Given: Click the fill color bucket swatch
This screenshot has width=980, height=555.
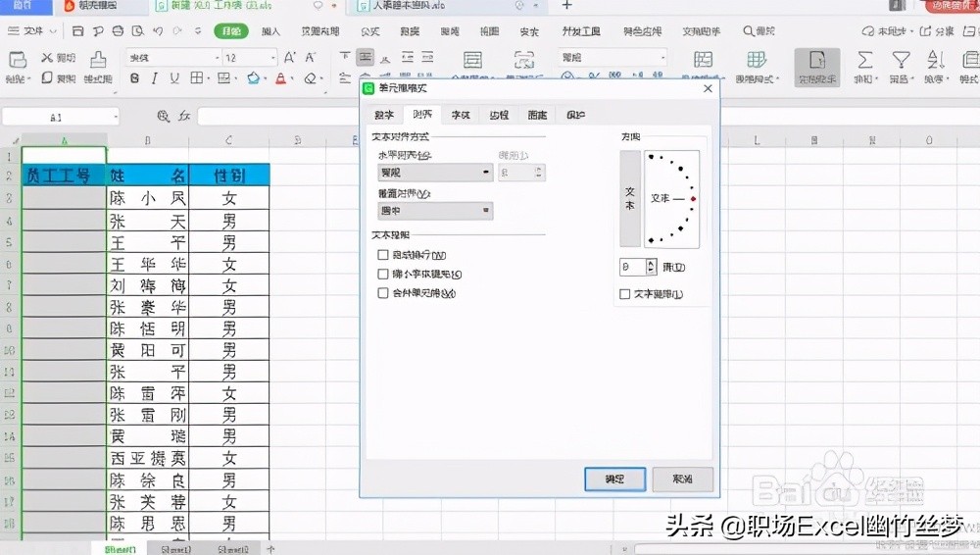Looking at the screenshot, I should coord(253,78).
